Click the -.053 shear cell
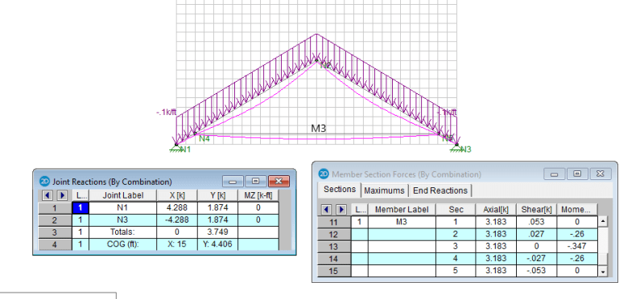This screenshot has height=299, width=644. (536, 271)
